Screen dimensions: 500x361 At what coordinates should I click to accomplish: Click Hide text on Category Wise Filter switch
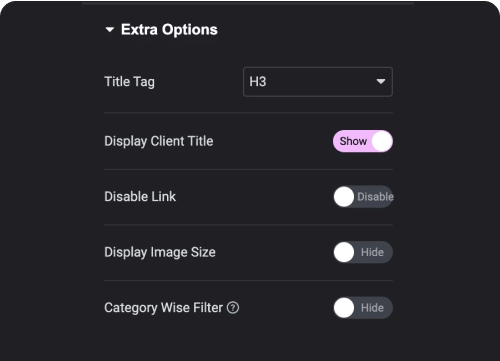[372, 308]
